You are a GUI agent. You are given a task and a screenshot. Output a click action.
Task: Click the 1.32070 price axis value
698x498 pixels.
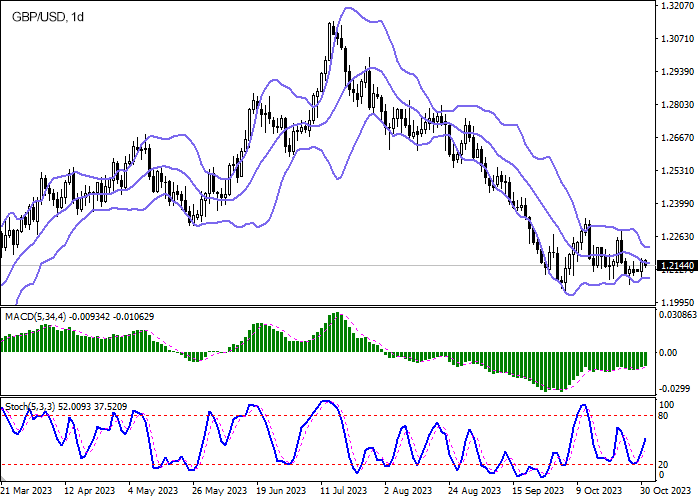(678, 6)
